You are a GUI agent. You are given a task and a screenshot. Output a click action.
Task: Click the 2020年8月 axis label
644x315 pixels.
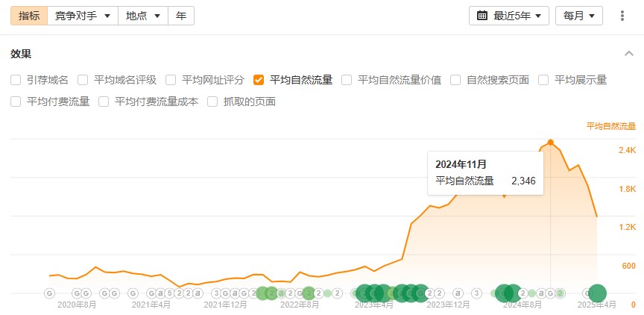pos(77,305)
